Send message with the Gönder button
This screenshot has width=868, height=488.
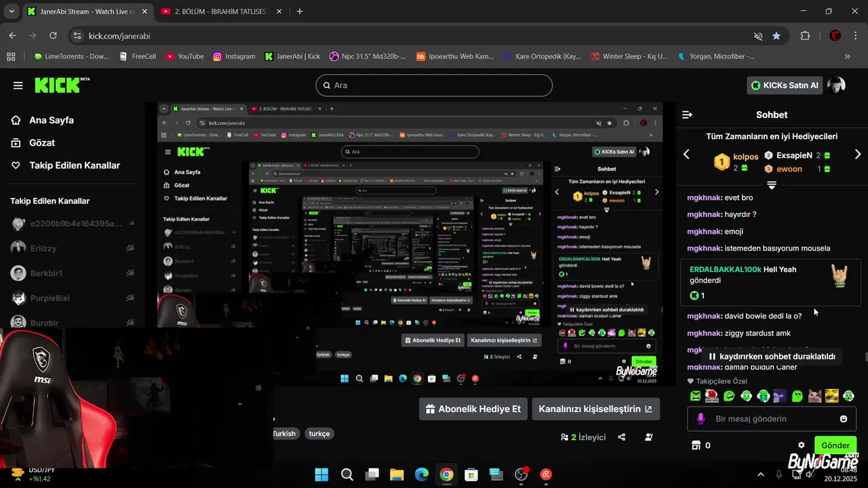tap(835, 445)
